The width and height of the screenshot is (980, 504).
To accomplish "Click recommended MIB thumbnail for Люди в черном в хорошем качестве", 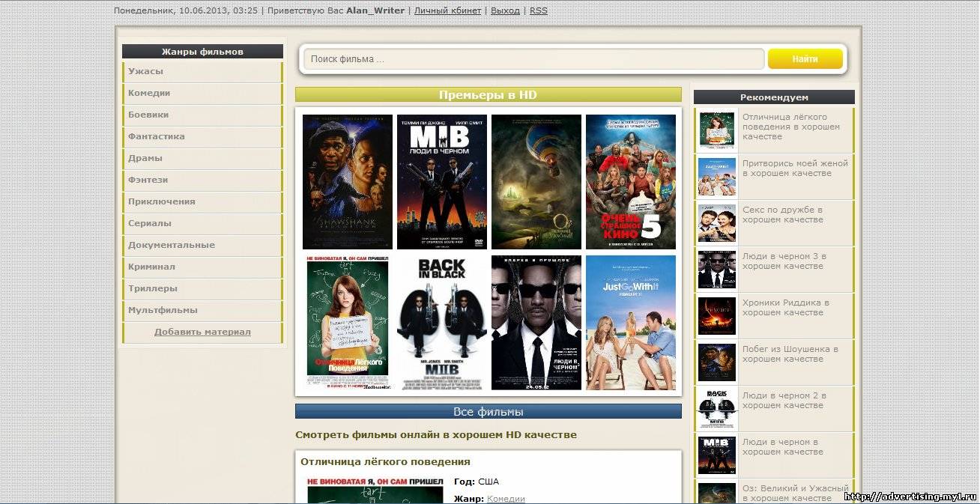I will [x=717, y=455].
